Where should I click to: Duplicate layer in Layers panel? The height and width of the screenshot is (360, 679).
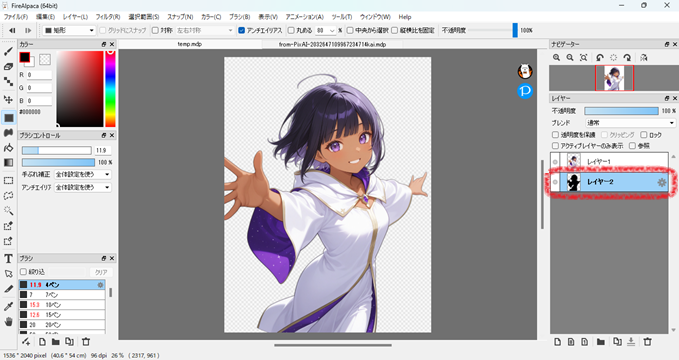coord(618,342)
